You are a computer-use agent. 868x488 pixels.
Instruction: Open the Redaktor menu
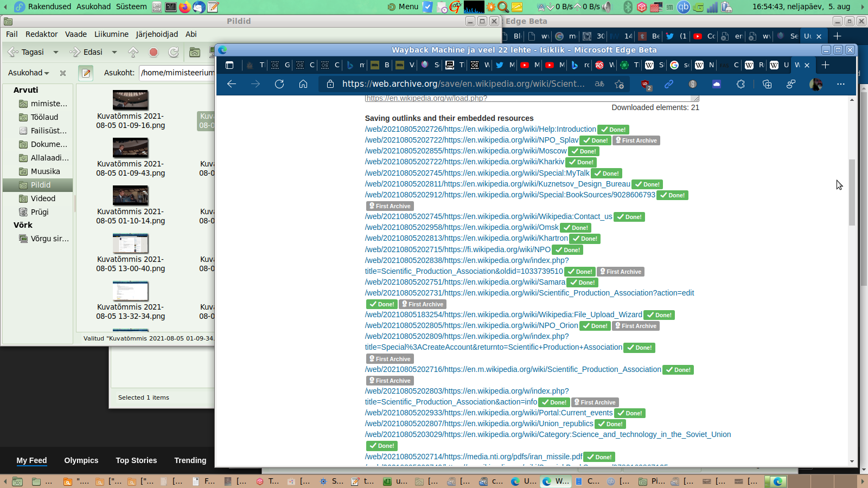coord(41,34)
